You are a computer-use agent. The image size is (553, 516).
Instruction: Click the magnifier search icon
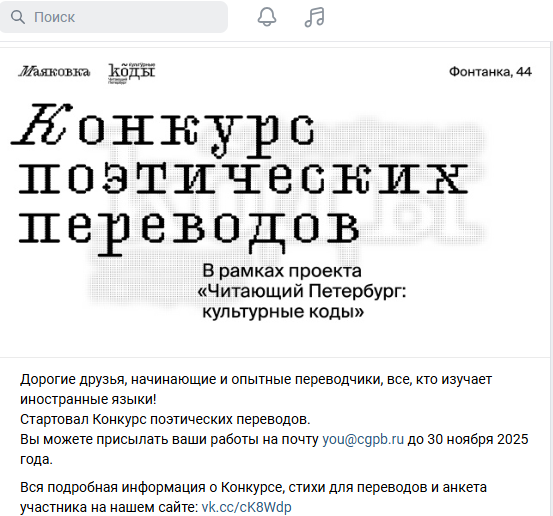tap(18, 17)
